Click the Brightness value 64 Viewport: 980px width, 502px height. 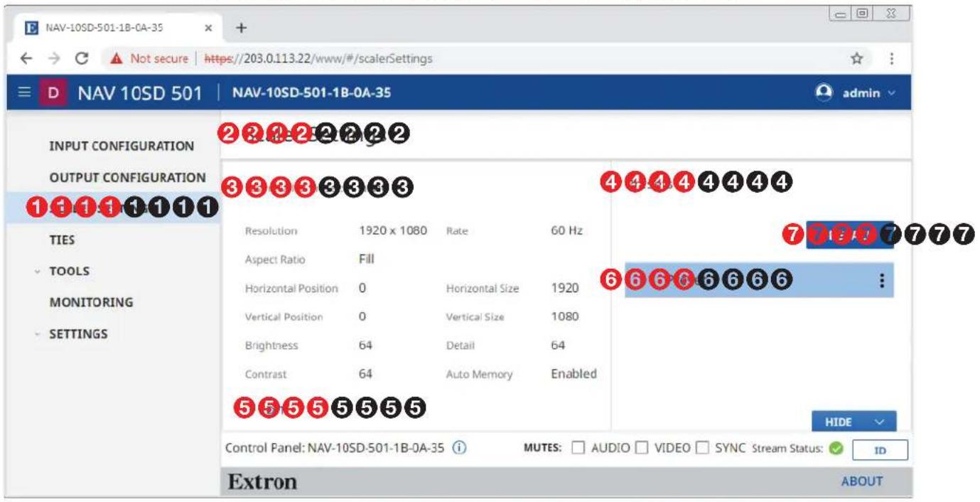click(x=365, y=345)
